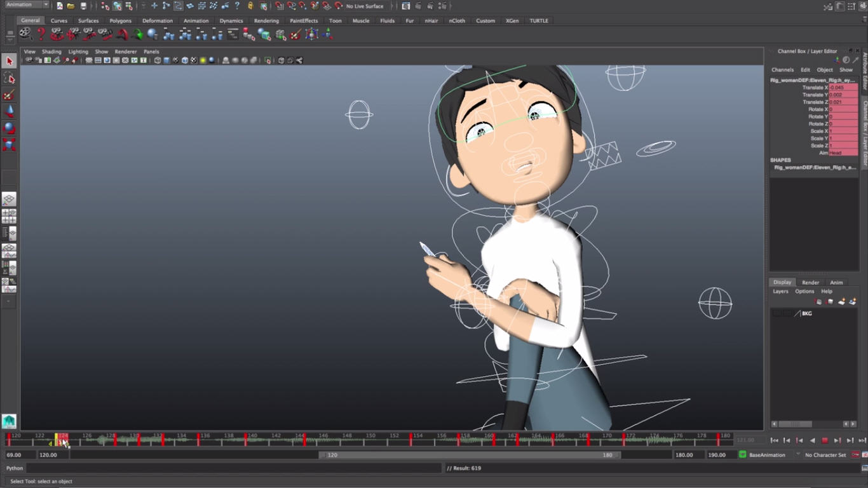The width and height of the screenshot is (868, 488).
Task: Switch to the nCloth shelf tab
Action: [457, 21]
